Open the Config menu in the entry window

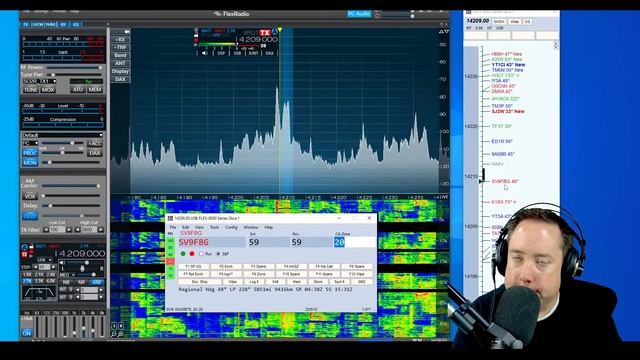pyautogui.click(x=231, y=227)
